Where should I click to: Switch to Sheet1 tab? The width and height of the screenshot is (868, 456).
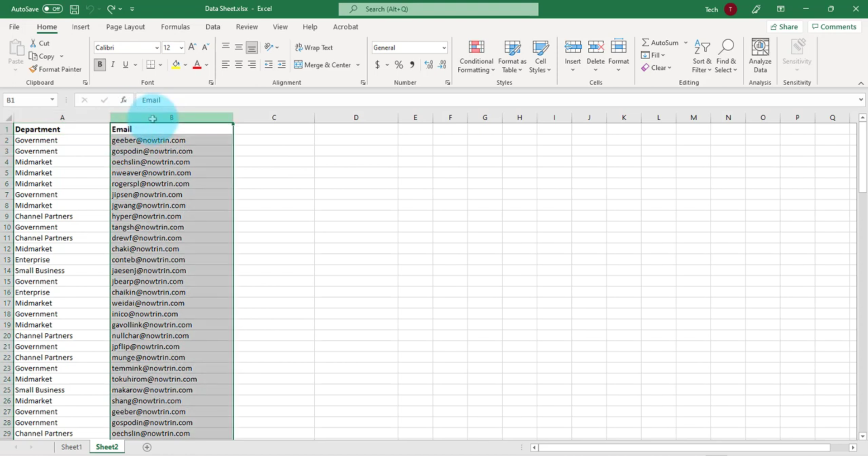tap(71, 447)
